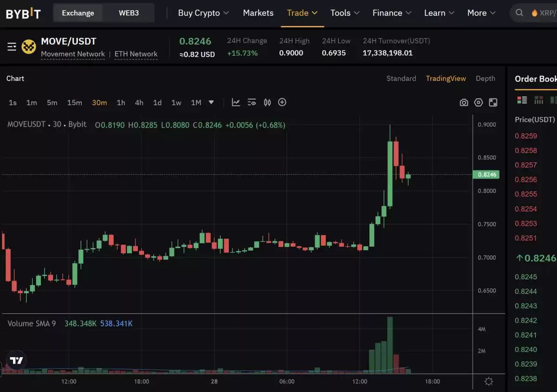The height and width of the screenshot is (392, 557).
Task: Set chart interval to 30m
Action: (99, 103)
